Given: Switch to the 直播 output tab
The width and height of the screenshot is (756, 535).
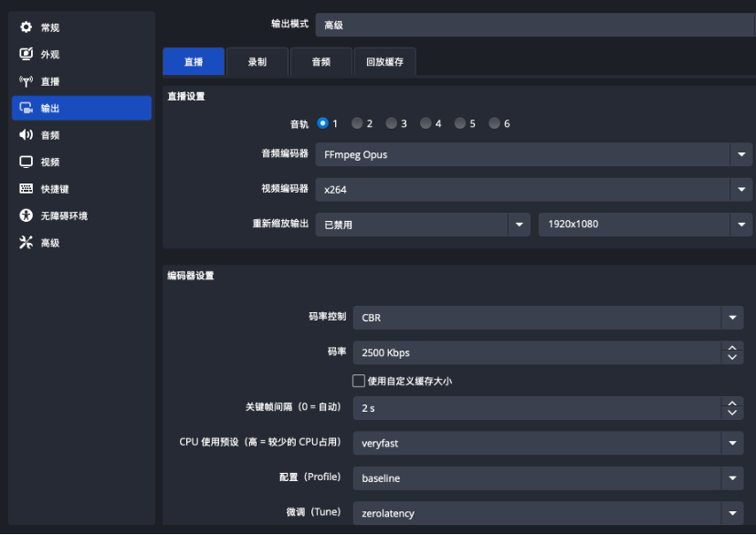Looking at the screenshot, I should point(194,62).
